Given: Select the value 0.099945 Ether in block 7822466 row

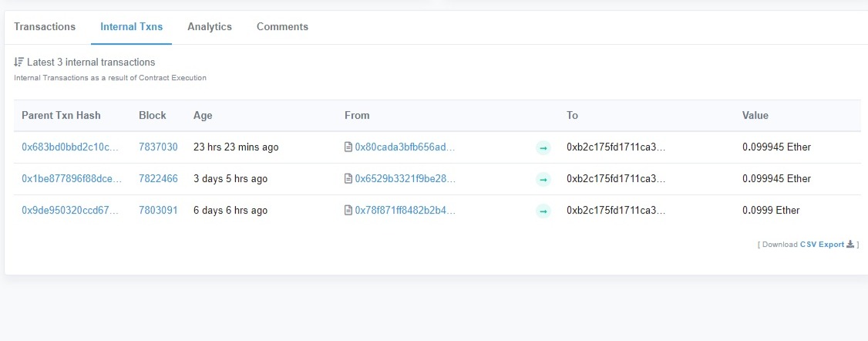Looking at the screenshot, I should click(777, 179).
